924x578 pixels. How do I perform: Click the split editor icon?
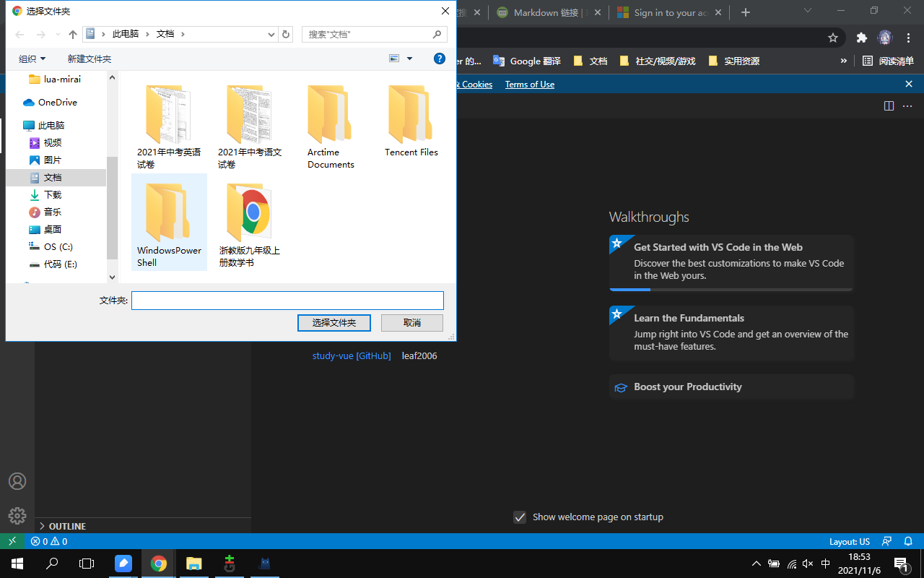click(x=889, y=106)
